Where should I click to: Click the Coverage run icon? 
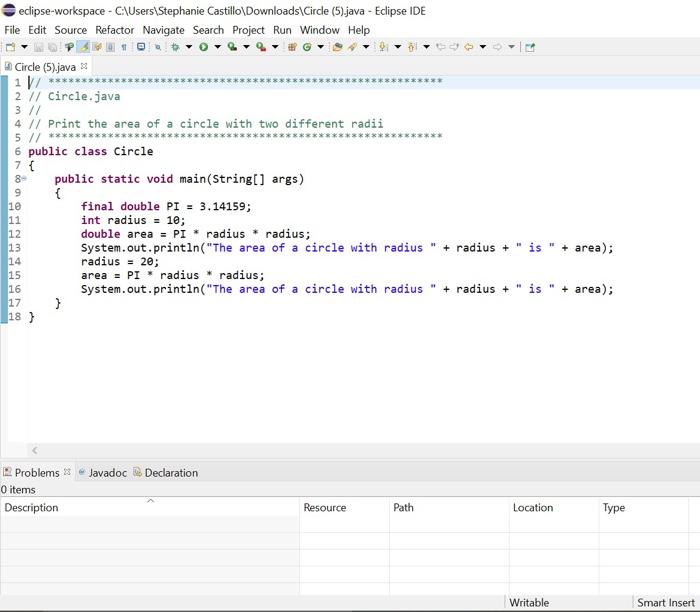point(232,47)
